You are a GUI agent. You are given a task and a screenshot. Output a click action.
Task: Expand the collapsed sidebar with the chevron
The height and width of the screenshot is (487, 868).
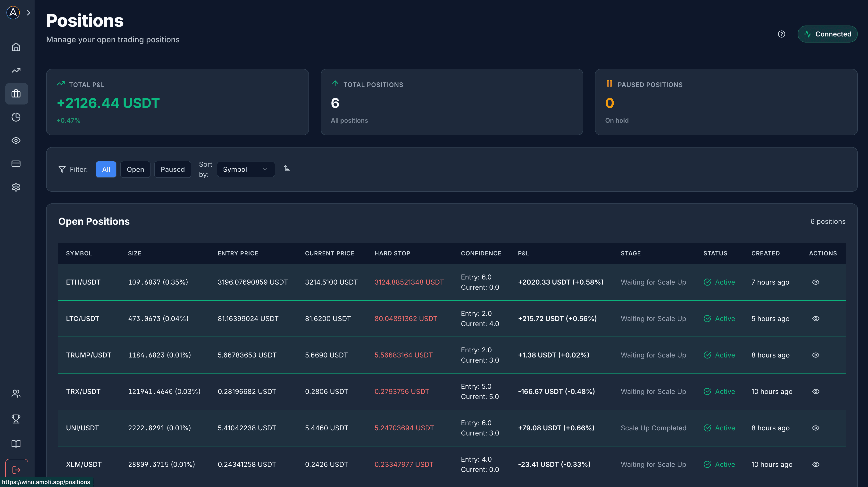point(28,12)
